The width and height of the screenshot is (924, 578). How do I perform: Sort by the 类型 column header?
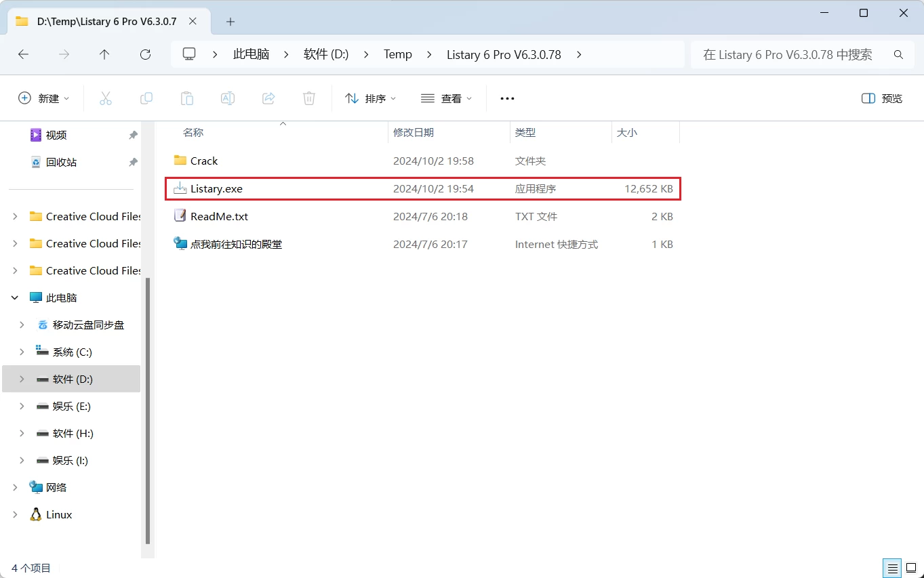pos(525,133)
